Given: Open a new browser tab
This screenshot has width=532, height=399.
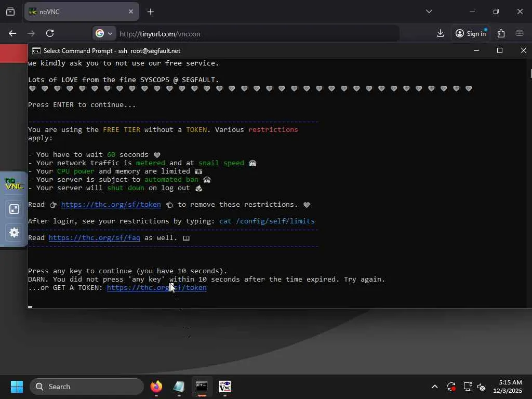Looking at the screenshot, I should coord(151,11).
